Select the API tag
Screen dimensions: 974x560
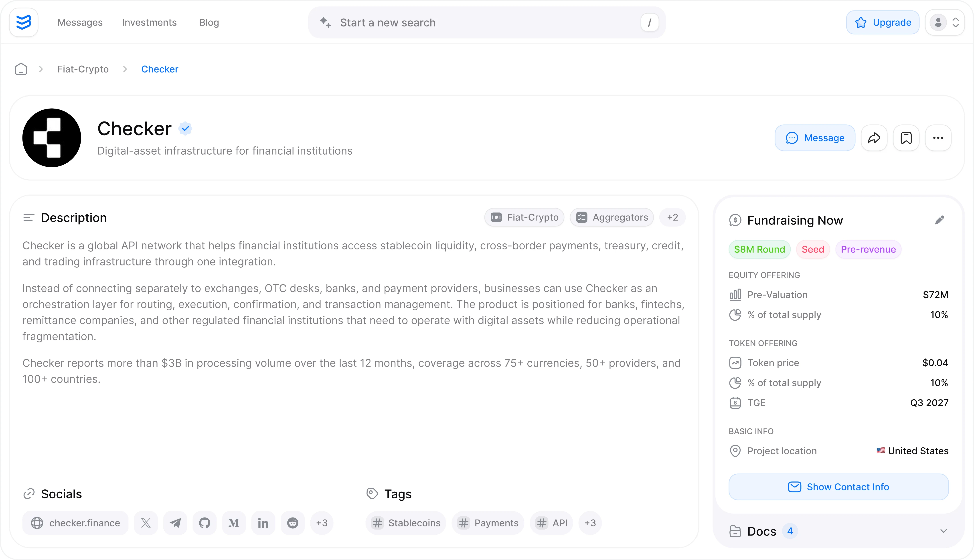(551, 523)
